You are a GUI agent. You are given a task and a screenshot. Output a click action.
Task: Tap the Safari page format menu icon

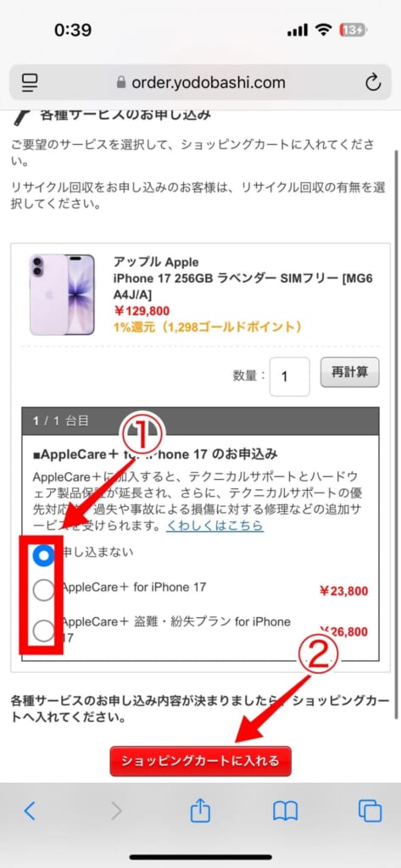tap(30, 83)
